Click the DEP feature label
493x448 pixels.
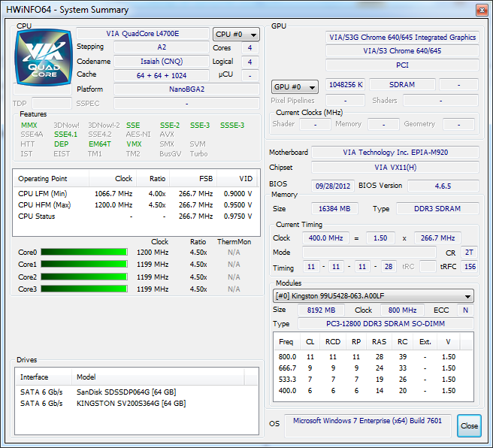(61, 144)
